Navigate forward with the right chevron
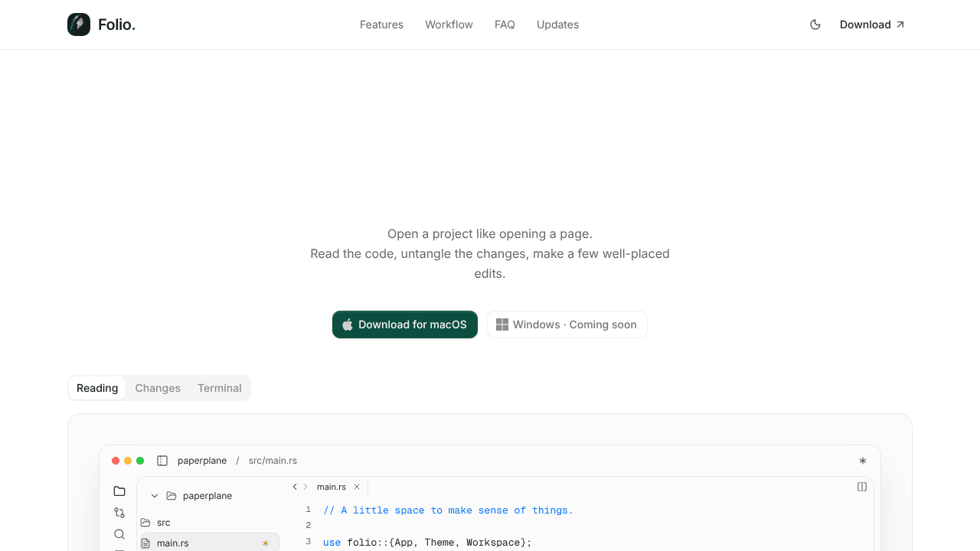Image resolution: width=980 pixels, height=551 pixels. pyautogui.click(x=305, y=487)
